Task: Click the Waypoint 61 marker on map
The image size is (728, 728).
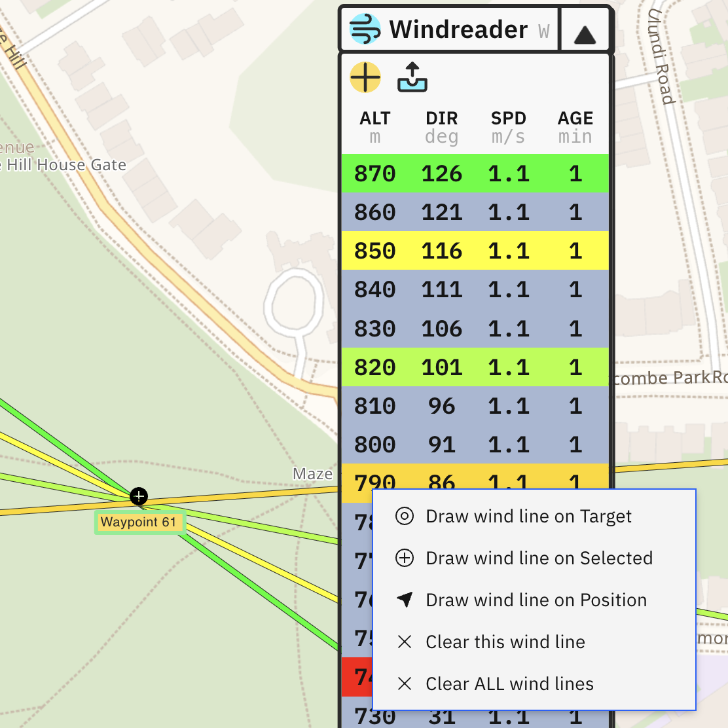Action: click(139, 496)
